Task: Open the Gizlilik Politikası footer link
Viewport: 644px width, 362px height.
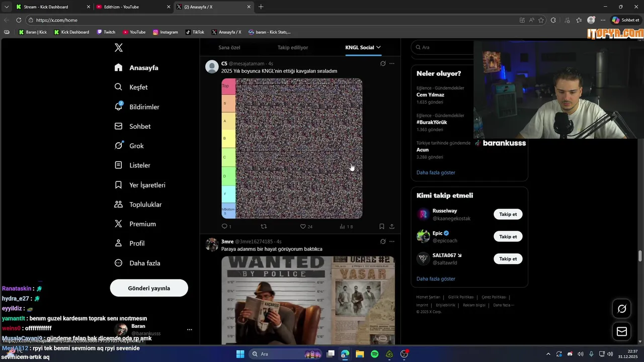Action: click(x=461, y=297)
